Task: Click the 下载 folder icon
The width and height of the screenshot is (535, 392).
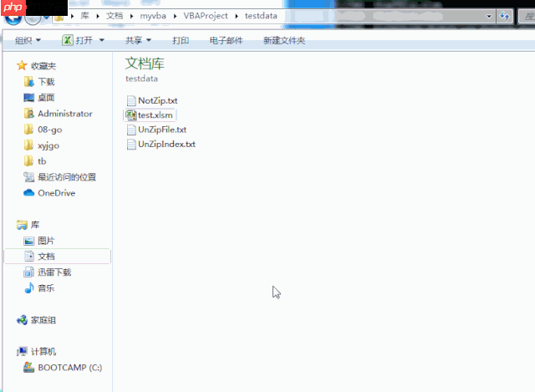Action: [x=29, y=82]
